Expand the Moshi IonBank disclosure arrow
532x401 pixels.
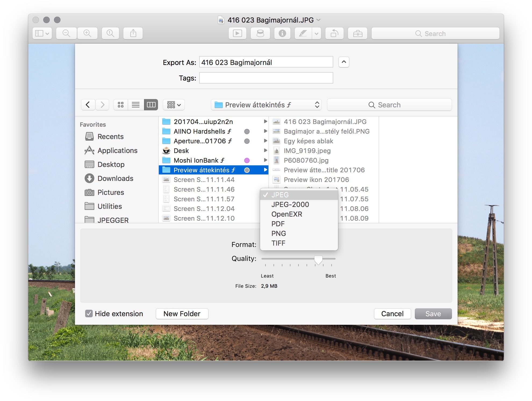265,160
